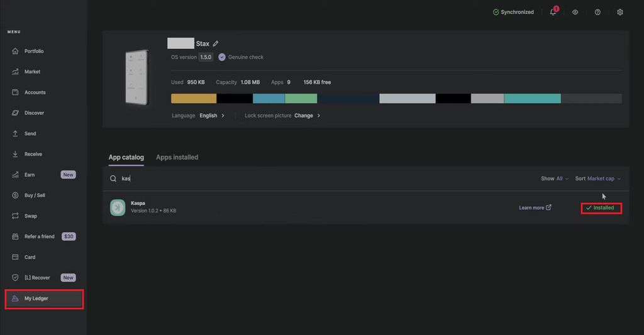
Task: Click the Genuine check badge icon
Action: point(222,57)
